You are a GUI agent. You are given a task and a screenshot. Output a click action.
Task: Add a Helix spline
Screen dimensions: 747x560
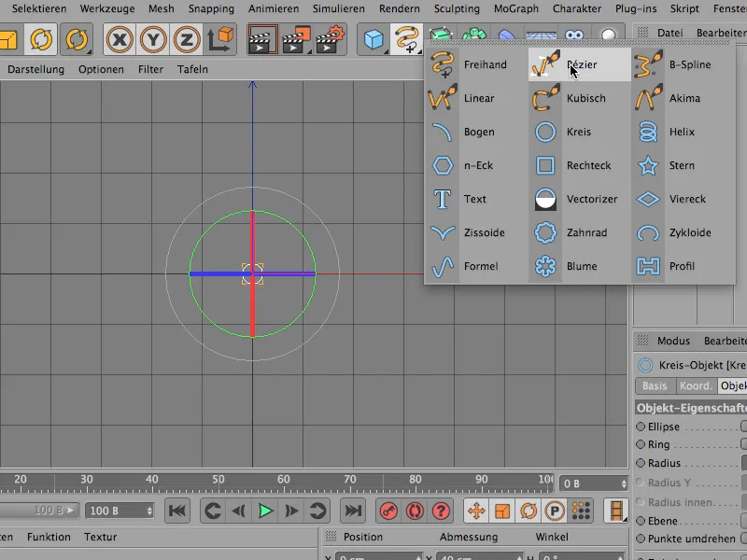coord(683,132)
